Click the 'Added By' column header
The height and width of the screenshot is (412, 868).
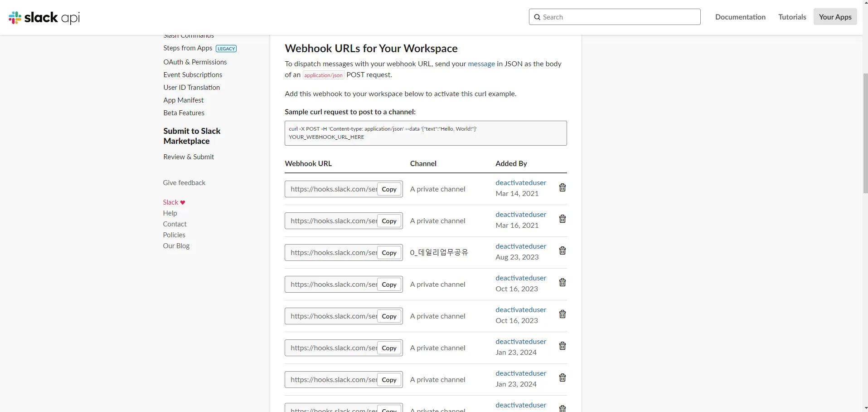511,164
